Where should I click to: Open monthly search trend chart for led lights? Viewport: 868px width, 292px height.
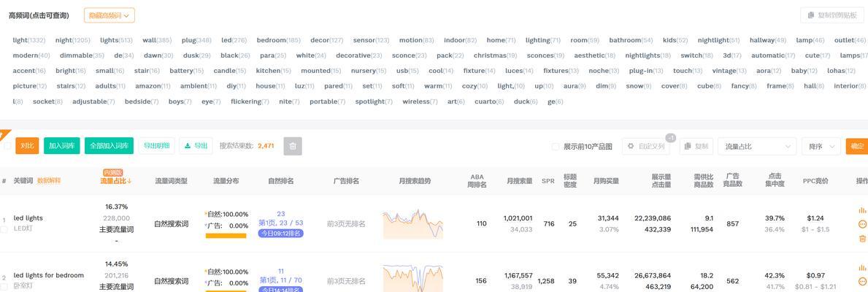point(412,224)
